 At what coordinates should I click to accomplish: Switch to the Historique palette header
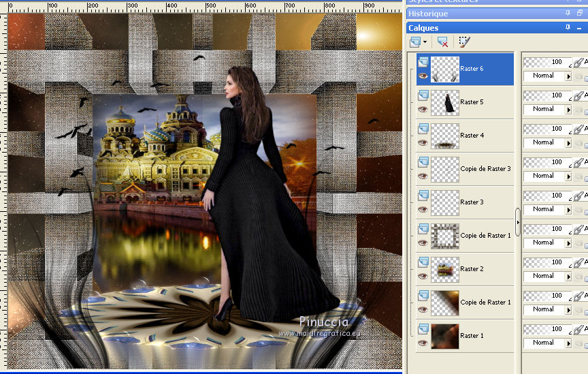pyautogui.click(x=497, y=14)
